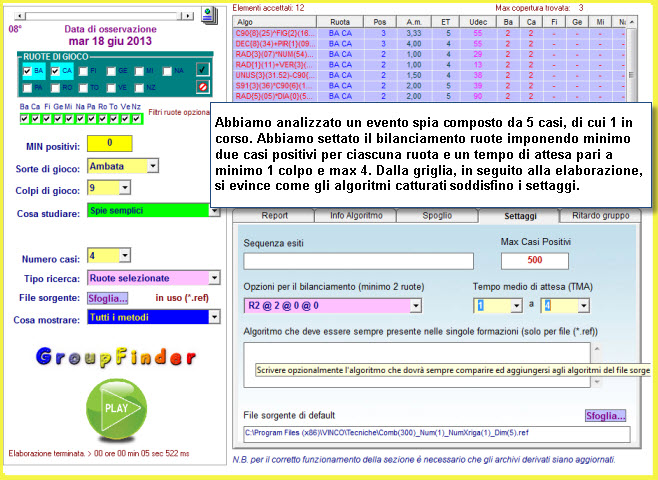Click the GroupFinder logo
Viewport: 658px width, 480px height.
tap(116, 357)
